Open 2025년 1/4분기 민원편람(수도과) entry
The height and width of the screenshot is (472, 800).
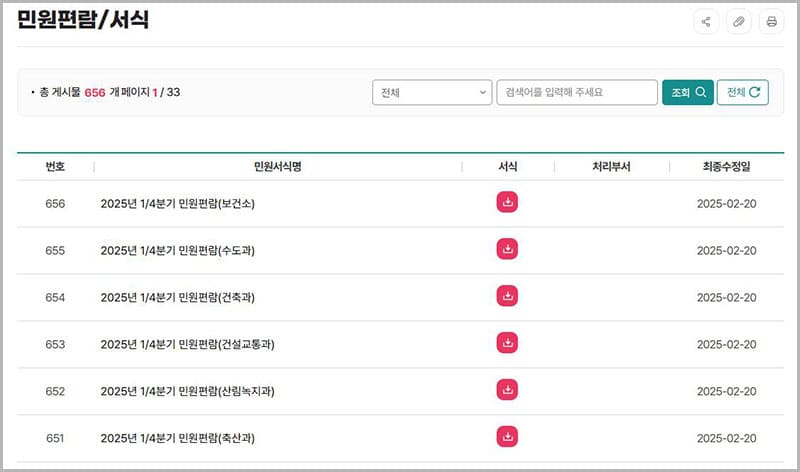tap(177, 251)
